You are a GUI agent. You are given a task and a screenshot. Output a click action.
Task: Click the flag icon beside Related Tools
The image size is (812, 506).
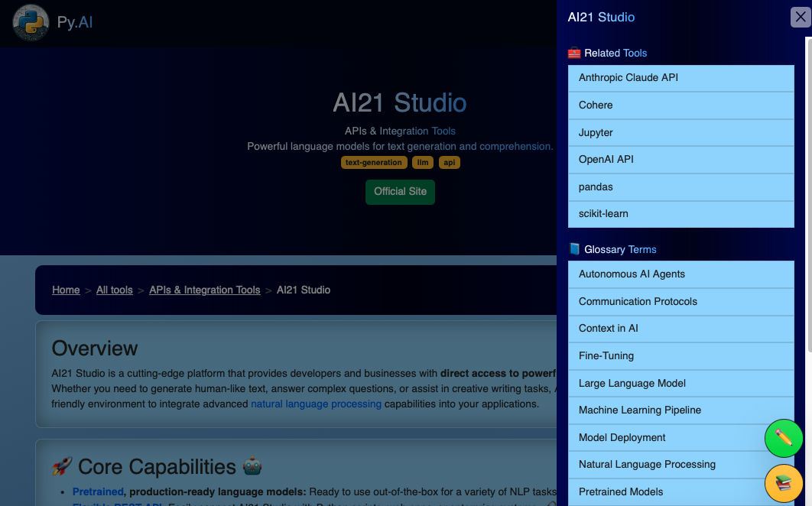(x=573, y=53)
